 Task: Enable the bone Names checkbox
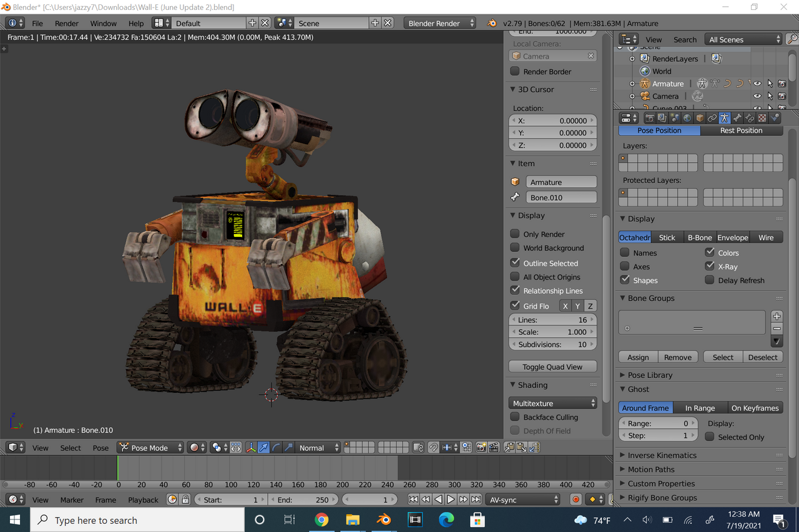625,253
